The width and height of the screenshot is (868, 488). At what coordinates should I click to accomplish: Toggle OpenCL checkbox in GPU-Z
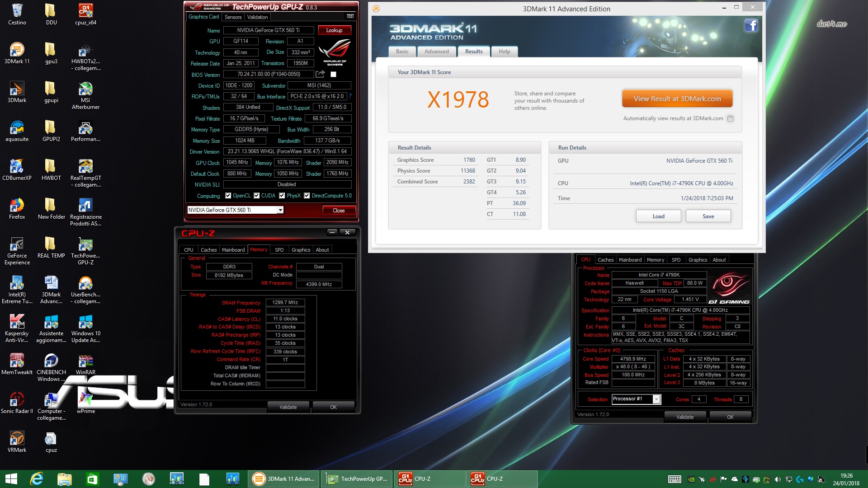(228, 196)
